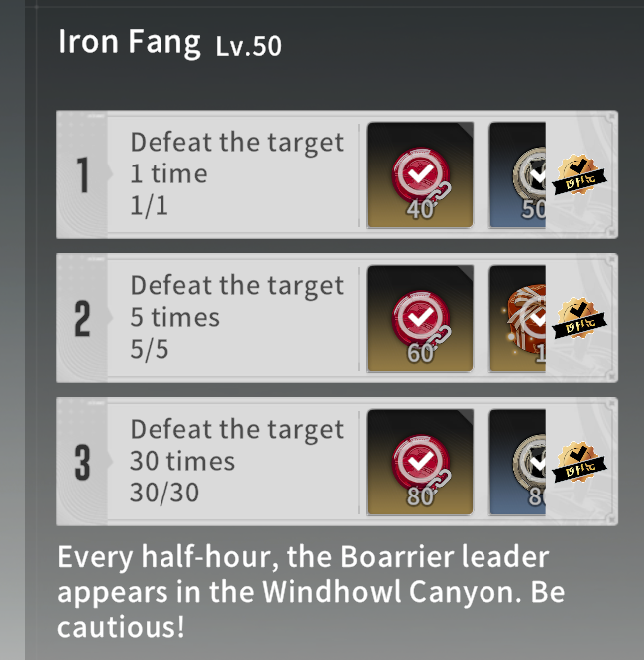644x660 pixels.
Task: Select the silver coin reward in quest 1
Action: pyautogui.click(x=518, y=175)
